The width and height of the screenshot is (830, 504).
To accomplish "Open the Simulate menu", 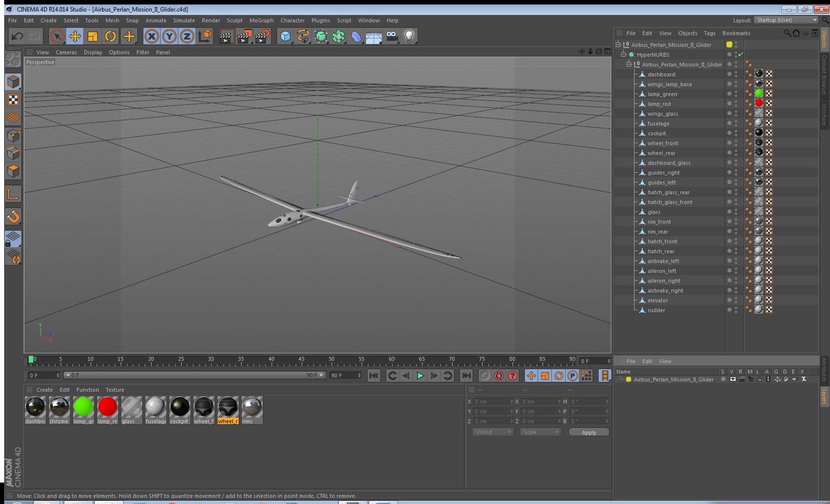I will click(x=184, y=21).
